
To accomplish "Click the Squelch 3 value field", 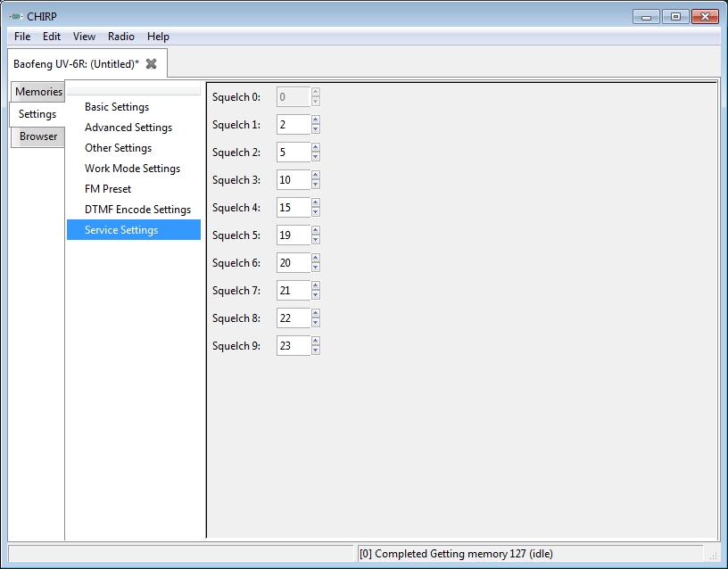I will pyautogui.click(x=294, y=179).
